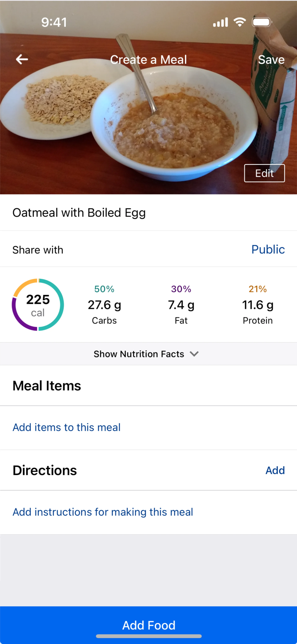
Task: Tap Add instructions for making this meal
Action: [103, 512]
